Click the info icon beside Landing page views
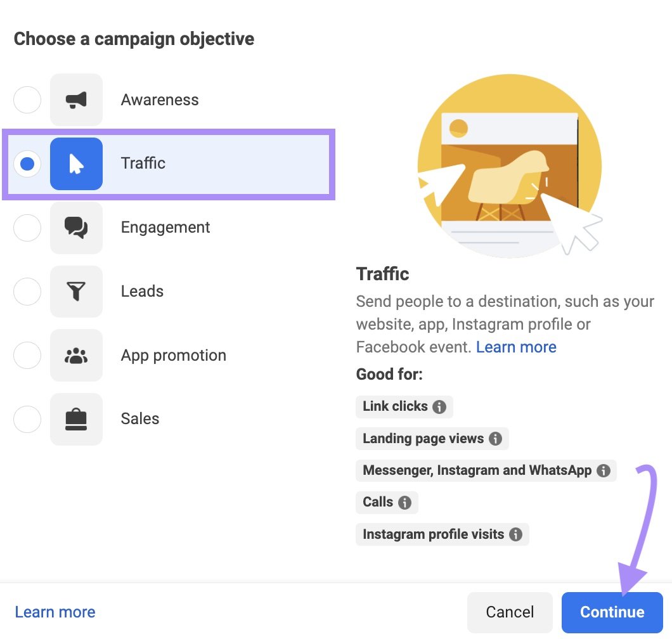Image resolution: width=672 pixels, height=639 pixels. (494, 439)
